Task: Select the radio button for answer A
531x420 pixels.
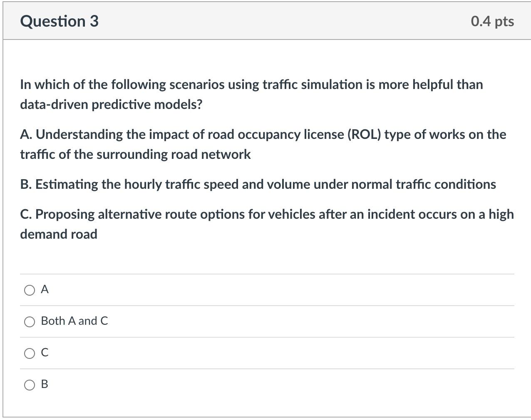Action: click(x=29, y=290)
